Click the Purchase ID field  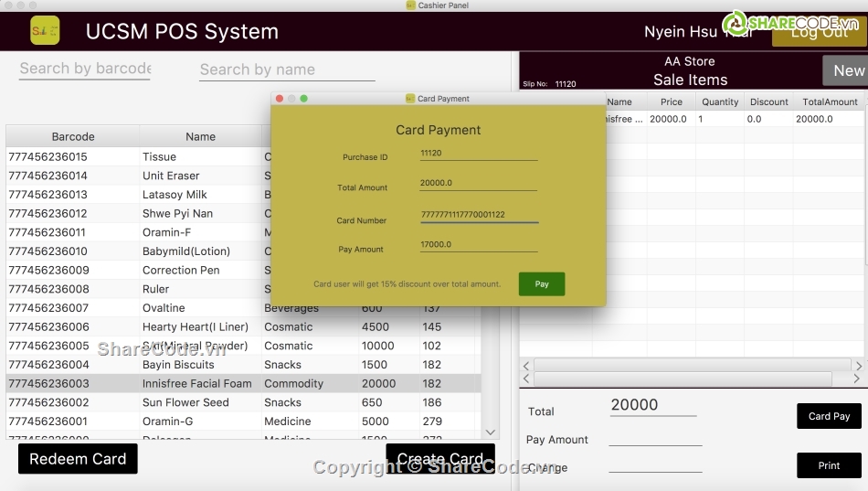pos(479,154)
